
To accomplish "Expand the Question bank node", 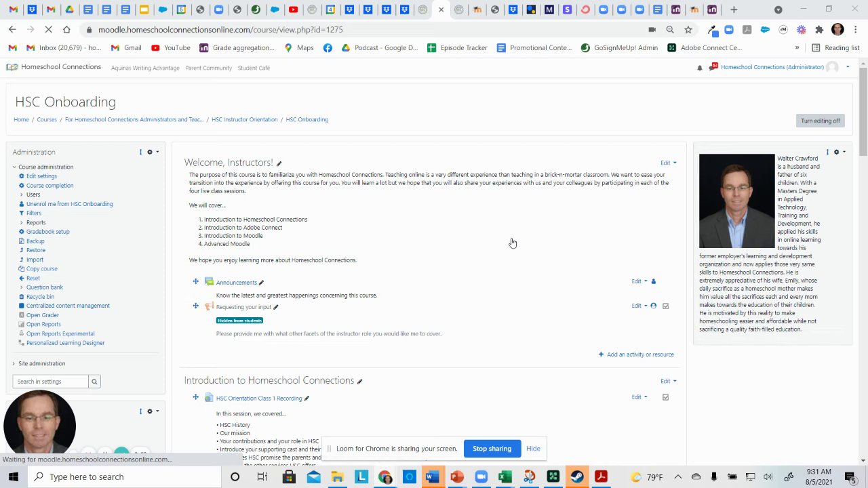I will (22, 287).
